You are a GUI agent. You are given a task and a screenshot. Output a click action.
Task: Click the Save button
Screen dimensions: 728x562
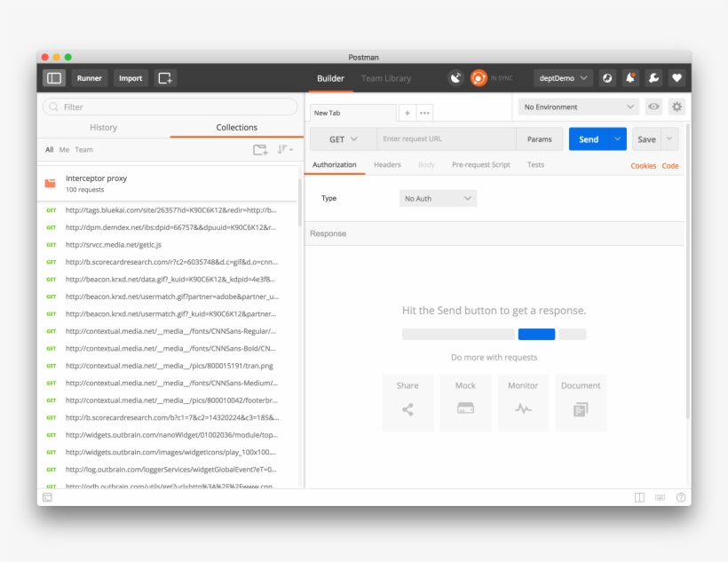coord(646,139)
